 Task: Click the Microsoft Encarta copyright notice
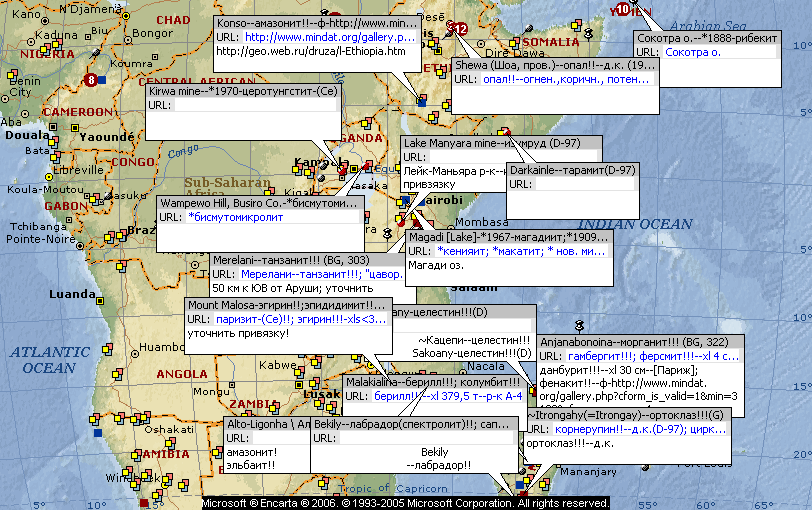point(406,502)
